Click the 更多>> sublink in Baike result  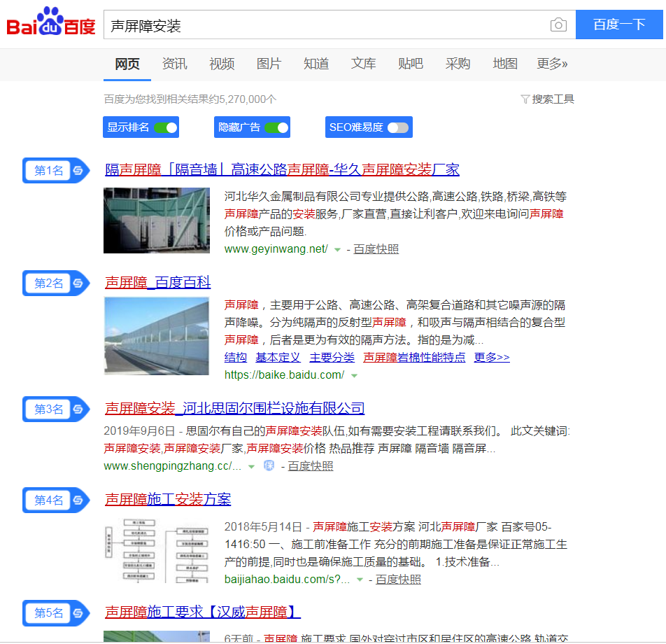pos(491,358)
